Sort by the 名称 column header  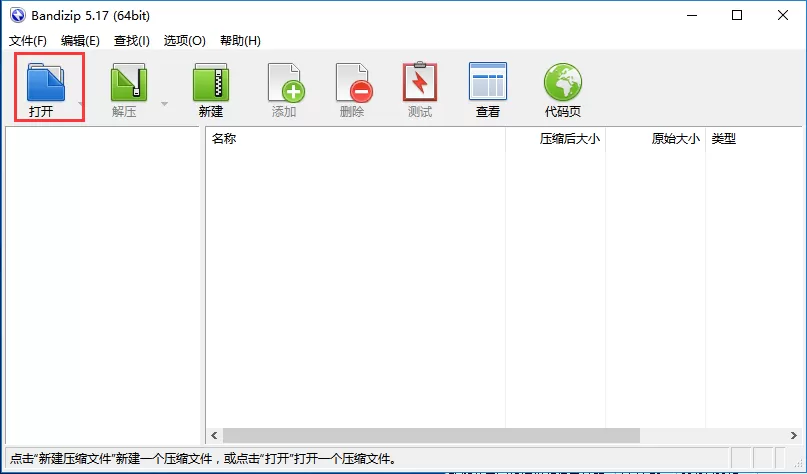(x=356, y=138)
